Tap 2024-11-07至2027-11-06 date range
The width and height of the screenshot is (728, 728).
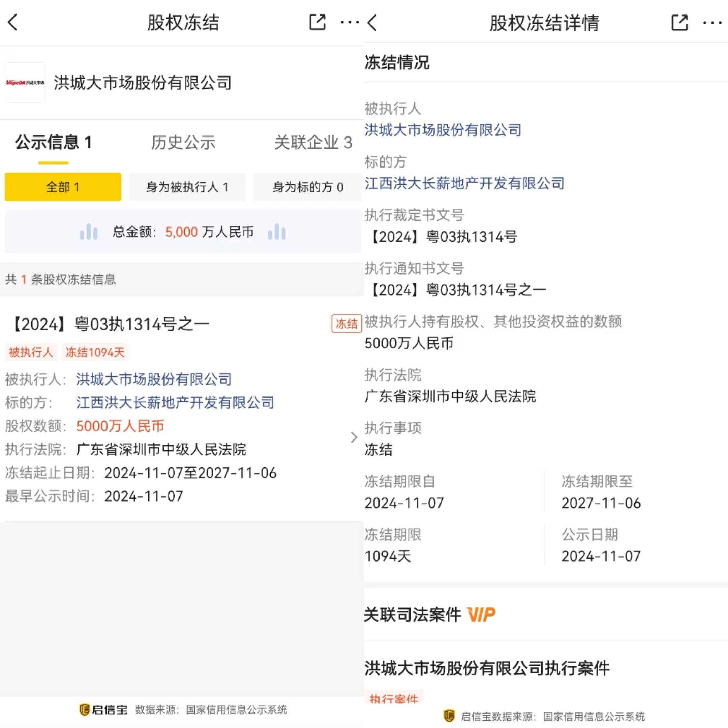pos(191,473)
